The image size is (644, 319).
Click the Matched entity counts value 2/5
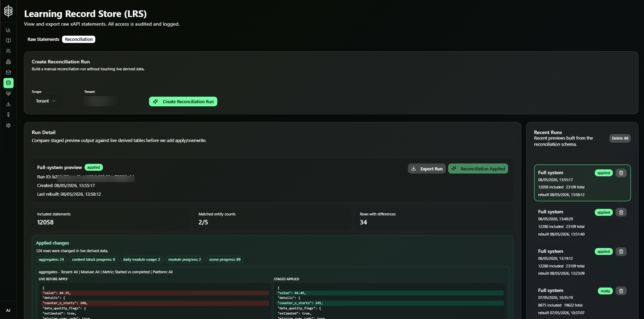tap(203, 222)
